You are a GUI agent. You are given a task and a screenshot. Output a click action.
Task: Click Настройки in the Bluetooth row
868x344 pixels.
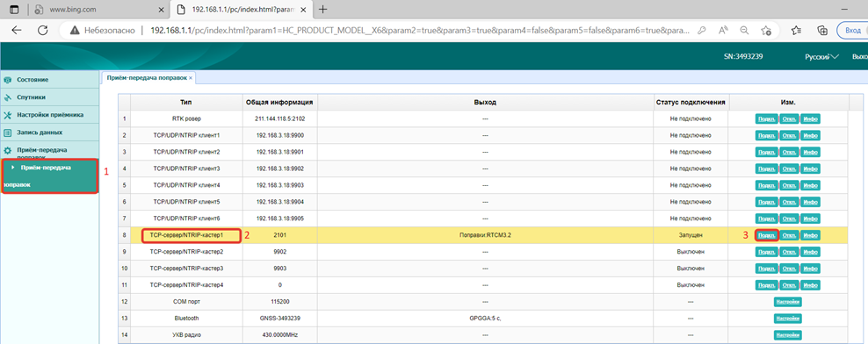[x=788, y=319]
